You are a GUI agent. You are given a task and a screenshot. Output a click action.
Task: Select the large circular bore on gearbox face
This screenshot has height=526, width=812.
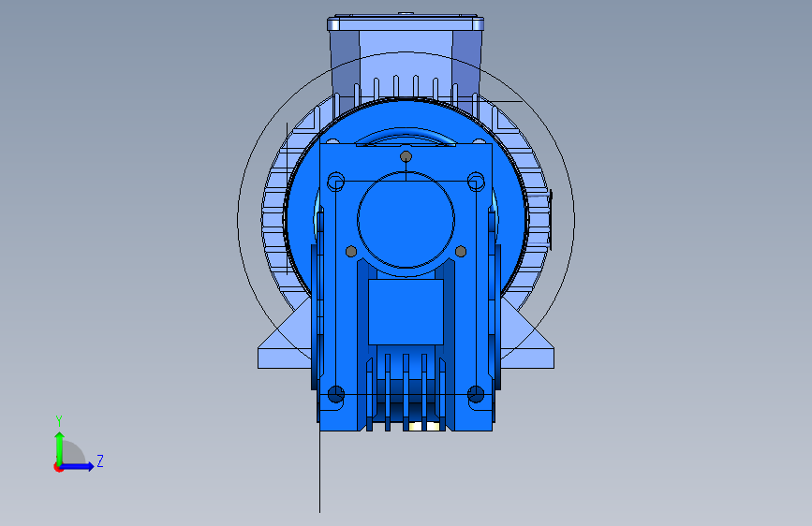point(406,220)
